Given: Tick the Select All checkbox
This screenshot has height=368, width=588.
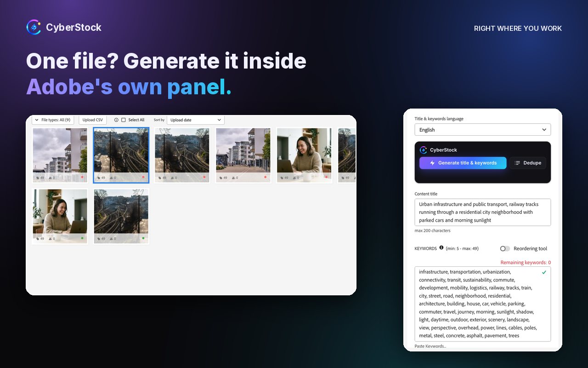Looking at the screenshot, I should [124, 120].
